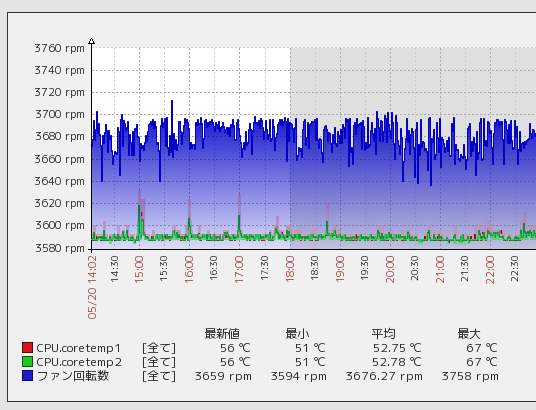
Task: Click the y-axis arrow tip
Action: tap(91, 41)
